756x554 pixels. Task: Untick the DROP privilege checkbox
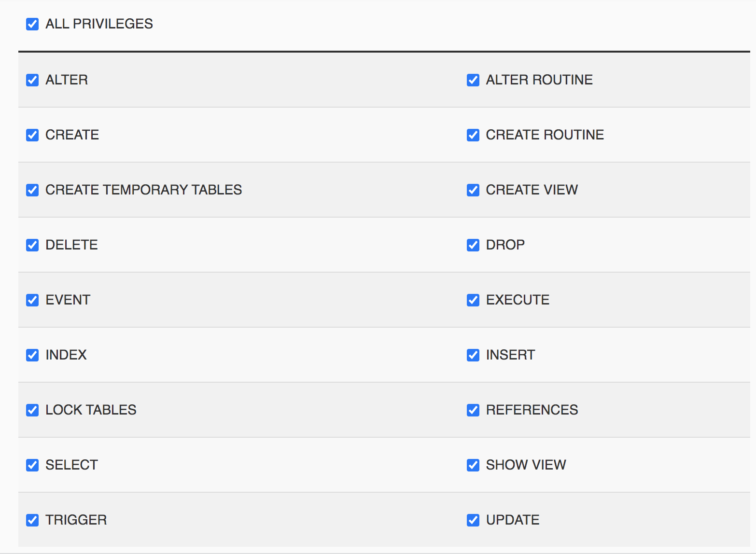pos(473,245)
